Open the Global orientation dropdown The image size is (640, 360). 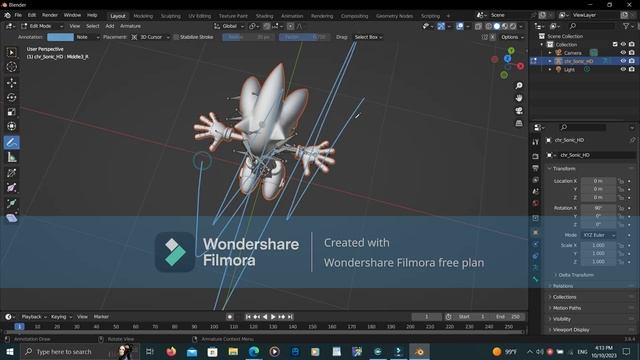tap(229, 26)
